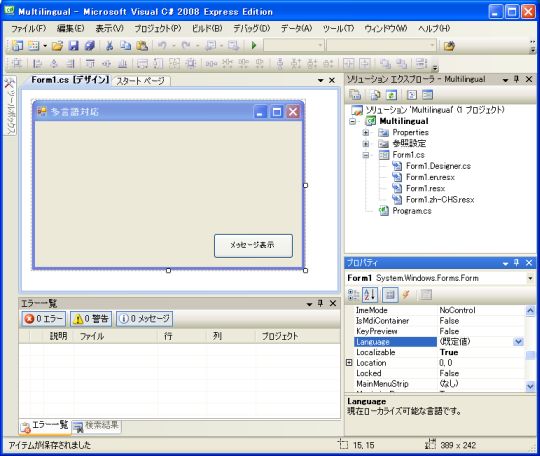Close the Form1.cs designer document

(332, 80)
